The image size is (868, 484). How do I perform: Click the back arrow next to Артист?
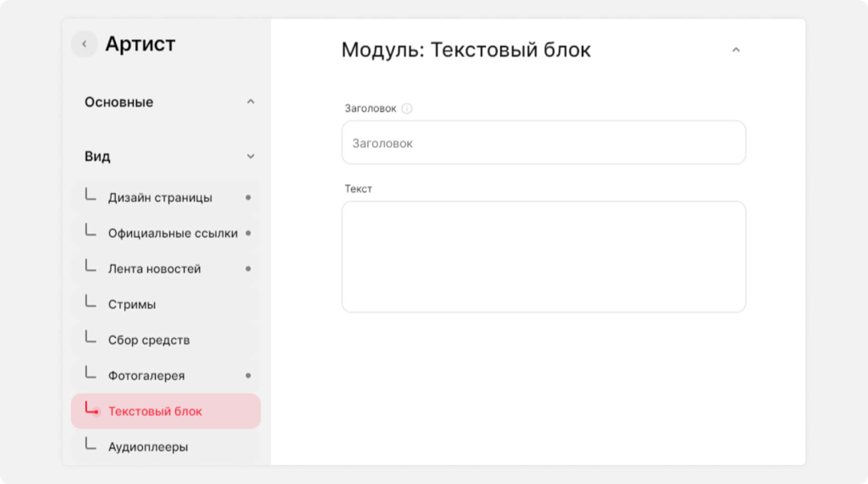[x=85, y=44]
